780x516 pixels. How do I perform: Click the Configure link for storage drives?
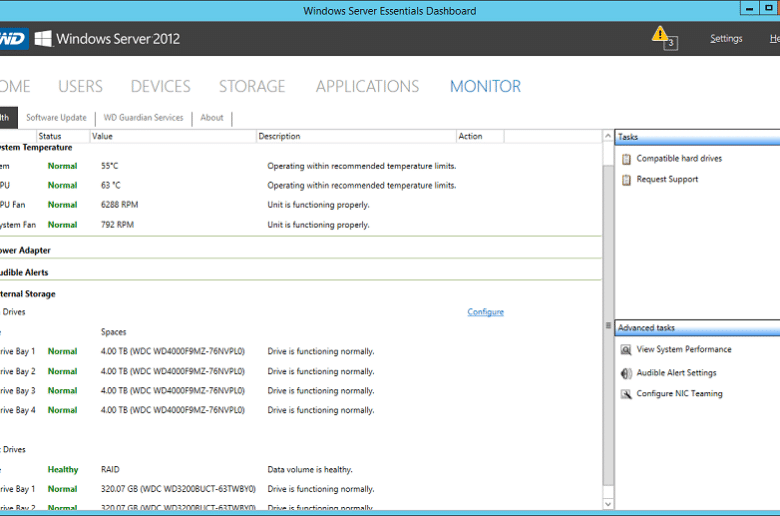pyautogui.click(x=486, y=312)
